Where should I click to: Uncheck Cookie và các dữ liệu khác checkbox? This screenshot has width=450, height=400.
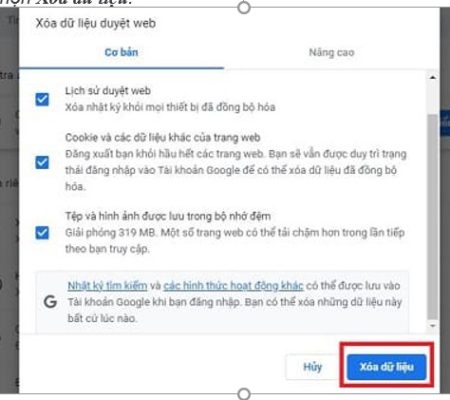[42, 162]
